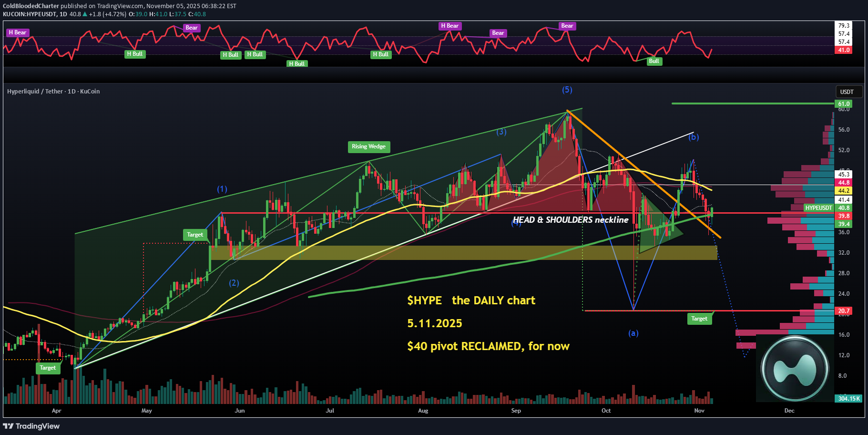Select the HYPEUSDT current price tag

[x=818, y=208]
